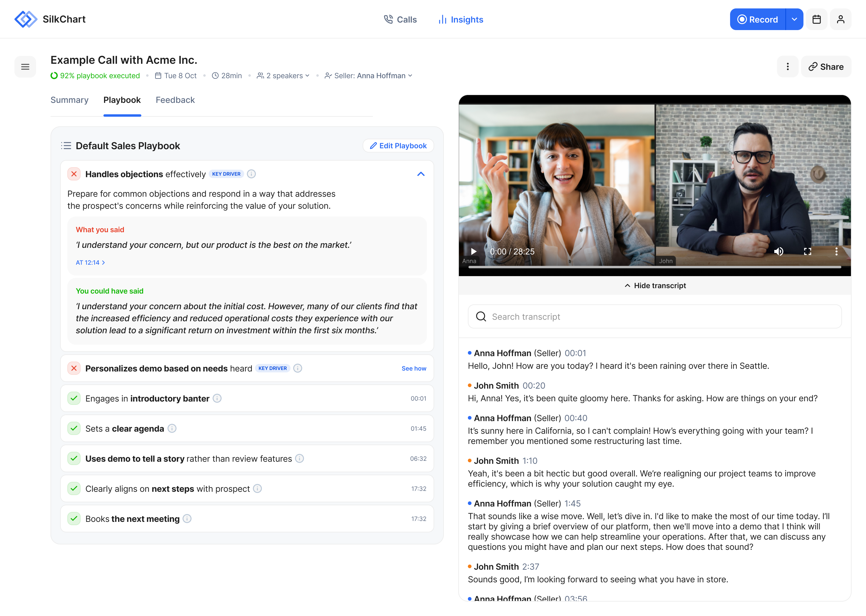The width and height of the screenshot is (866, 616).
Task: Jump to John Smith 1:10 transcript timestamp
Action: pyautogui.click(x=530, y=461)
